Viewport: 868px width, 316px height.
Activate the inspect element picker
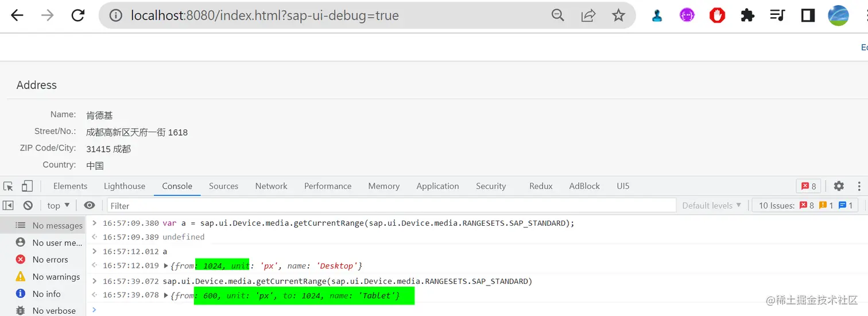pos(8,186)
